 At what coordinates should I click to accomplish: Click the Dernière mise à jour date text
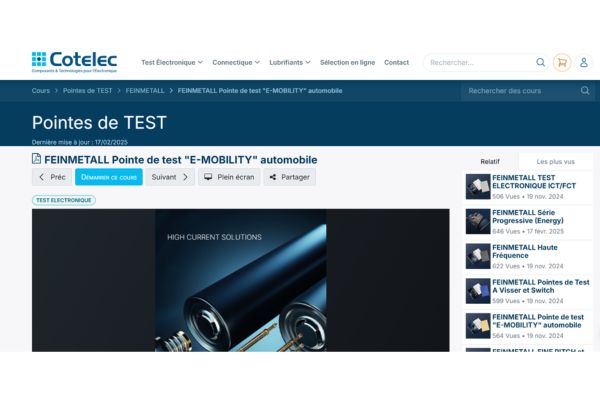pos(80,142)
